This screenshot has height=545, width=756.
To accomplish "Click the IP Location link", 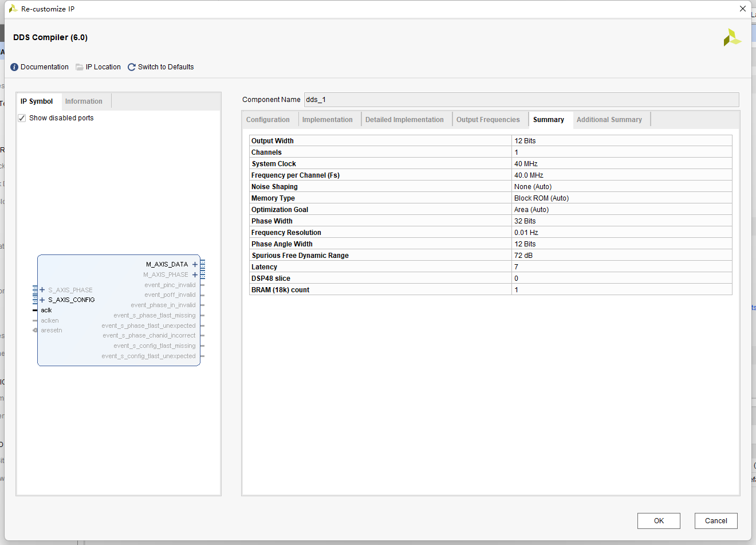I will tap(103, 67).
